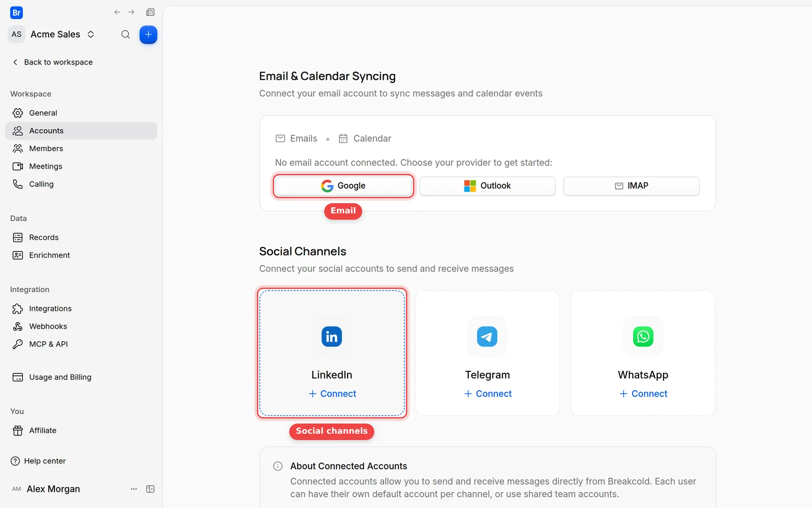812x508 pixels.
Task: Open the layout panel icon near arrows
Action: pyautogui.click(x=150, y=12)
